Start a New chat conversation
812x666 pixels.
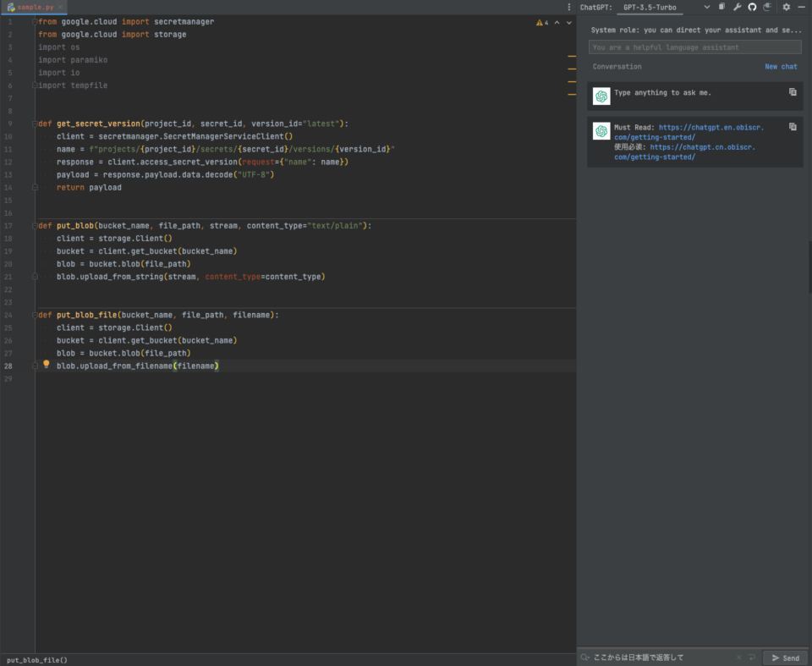pyautogui.click(x=781, y=66)
